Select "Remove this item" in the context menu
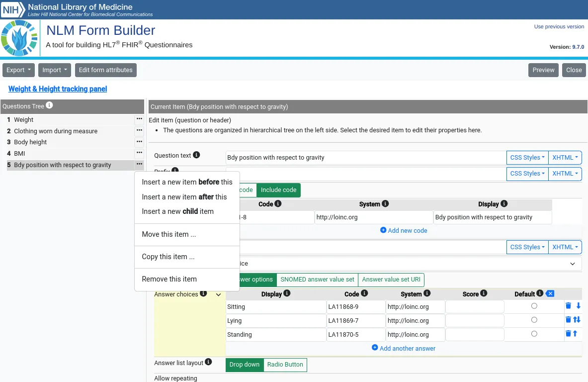The height and width of the screenshot is (382, 588). 169,279
